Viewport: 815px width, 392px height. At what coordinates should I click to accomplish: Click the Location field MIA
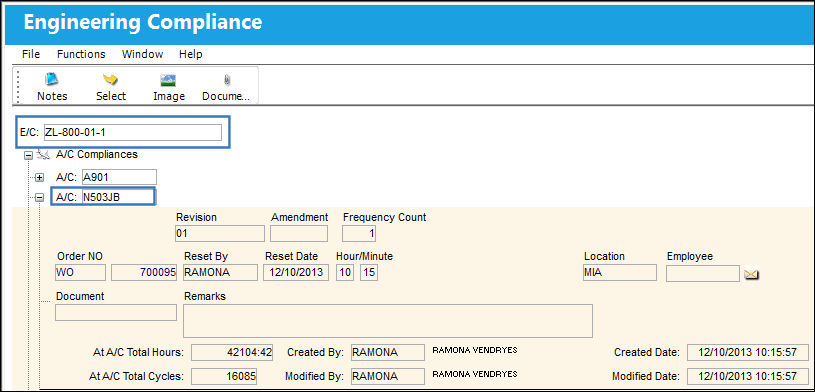pyautogui.click(x=620, y=272)
